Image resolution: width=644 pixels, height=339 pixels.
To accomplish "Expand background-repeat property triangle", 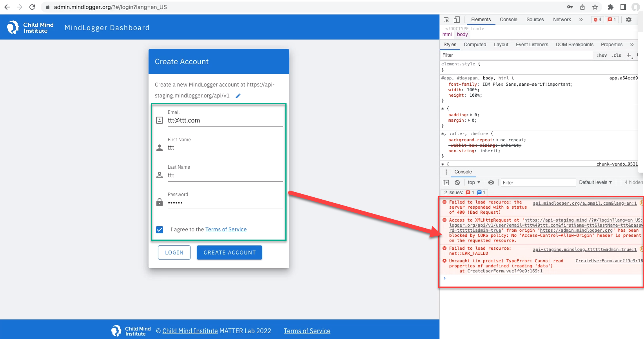I will tap(497, 140).
